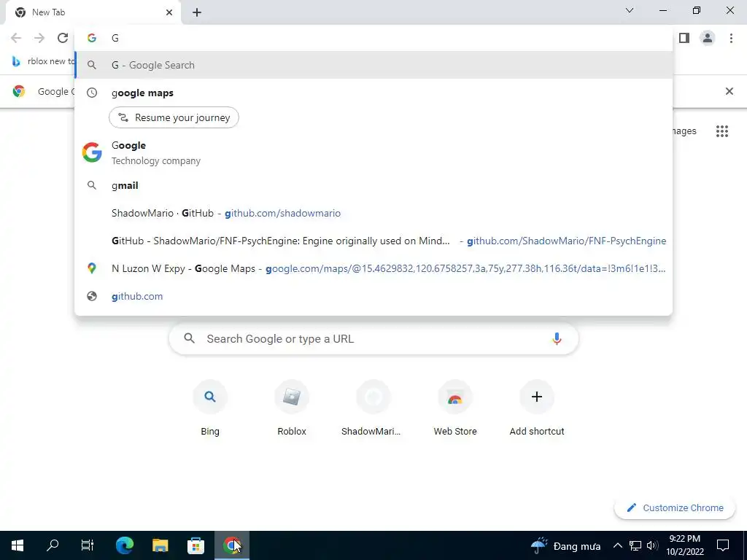
Task: Open the Bing shortcut tile
Action: click(x=210, y=408)
